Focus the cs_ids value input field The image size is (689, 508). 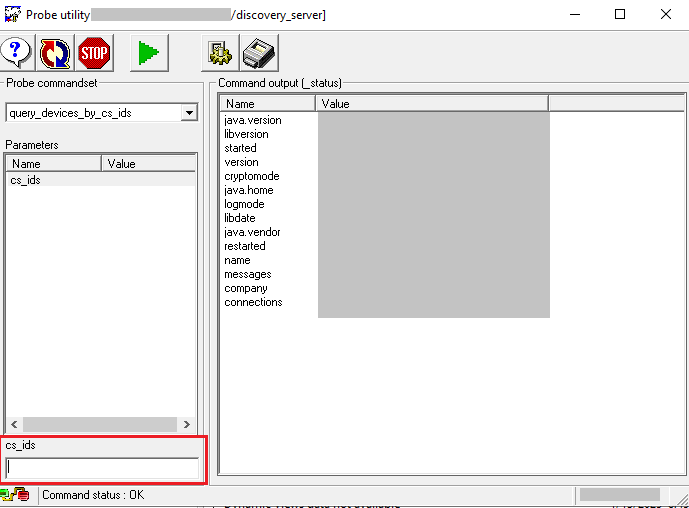coord(102,468)
